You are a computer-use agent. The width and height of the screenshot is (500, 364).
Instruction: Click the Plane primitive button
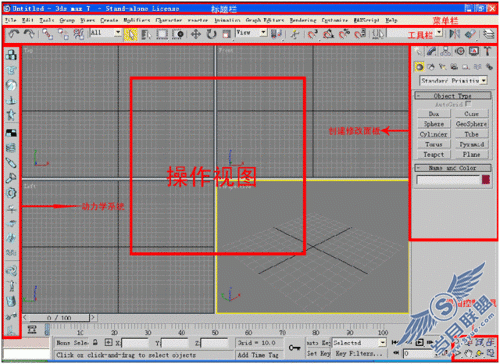coord(472,154)
